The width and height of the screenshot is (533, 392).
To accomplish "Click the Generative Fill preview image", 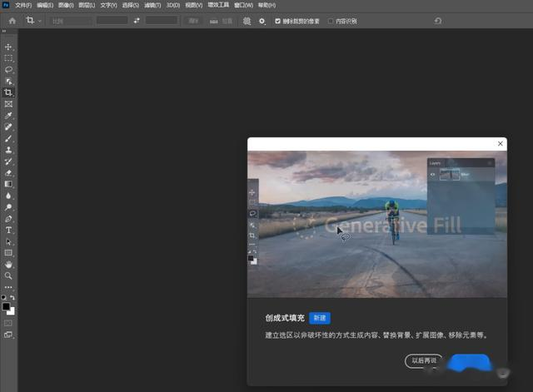I will (x=377, y=224).
